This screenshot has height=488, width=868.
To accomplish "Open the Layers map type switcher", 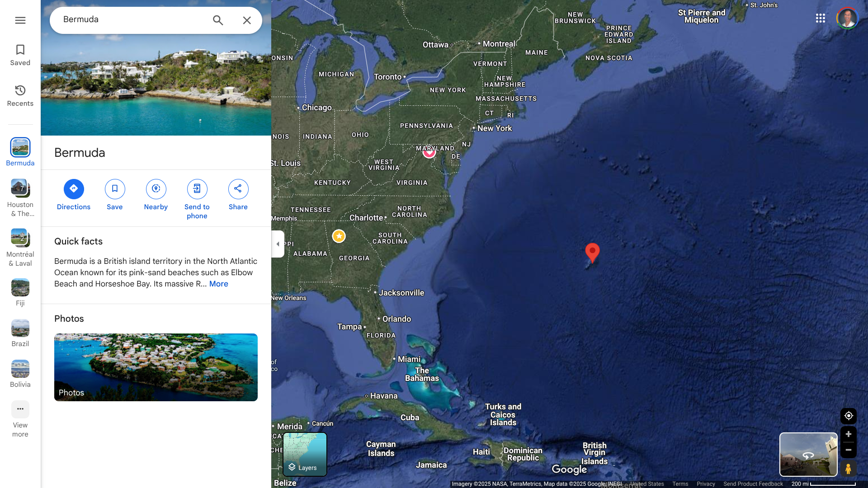I will pos(305,454).
